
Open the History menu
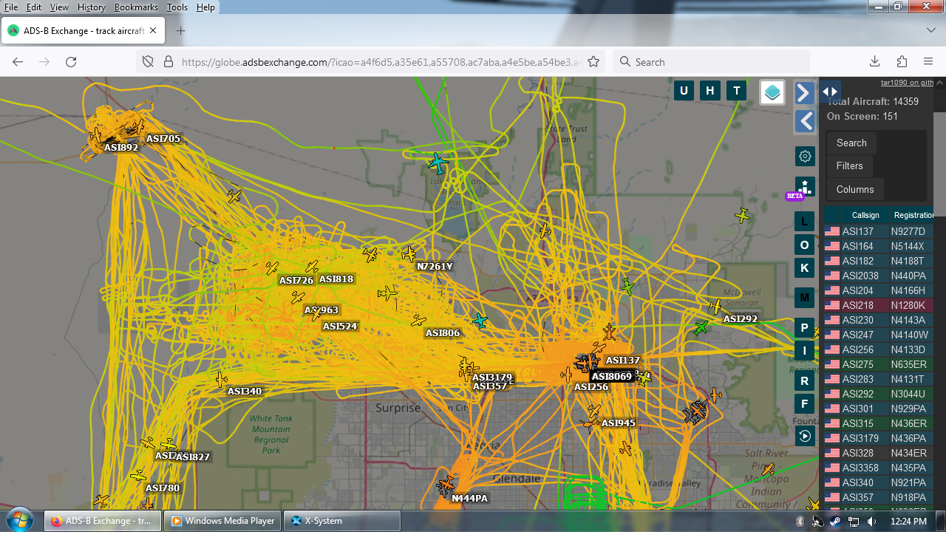click(91, 7)
